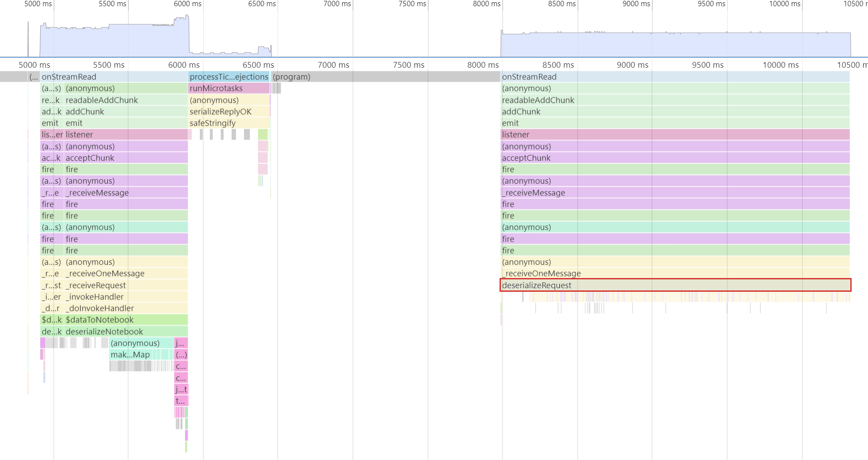Click the _receiveMessage frame starting near 8000 ms
Image resolution: width=868 pixels, height=460 pixels.
click(x=675, y=193)
